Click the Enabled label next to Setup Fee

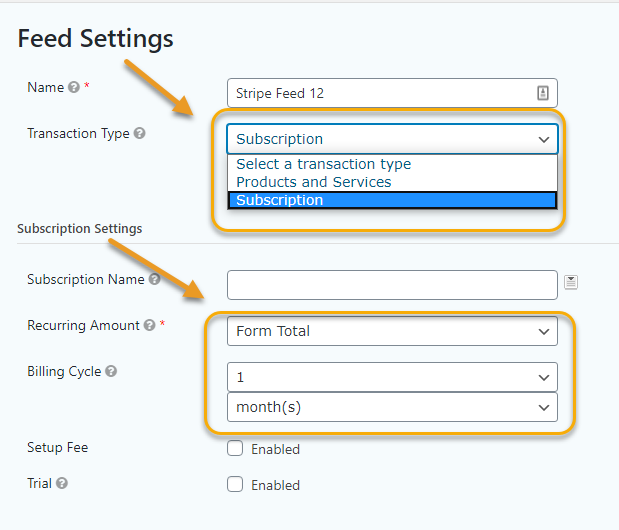pyautogui.click(x=276, y=449)
